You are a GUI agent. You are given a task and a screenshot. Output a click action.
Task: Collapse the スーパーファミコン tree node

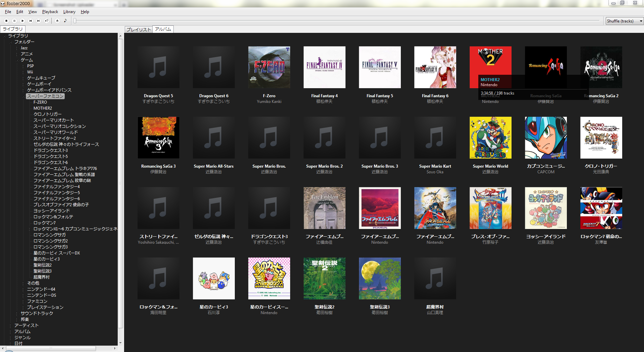(24, 96)
